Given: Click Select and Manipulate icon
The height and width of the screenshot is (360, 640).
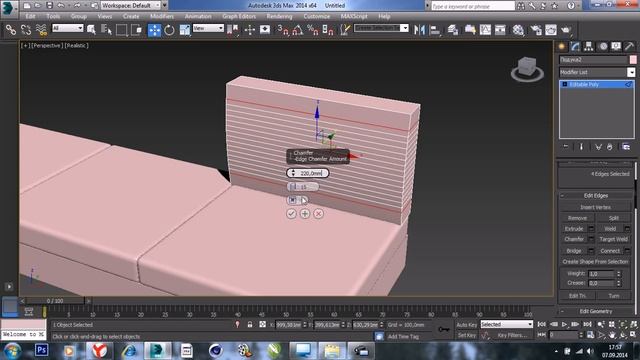Looking at the screenshot, I should coord(249,30).
